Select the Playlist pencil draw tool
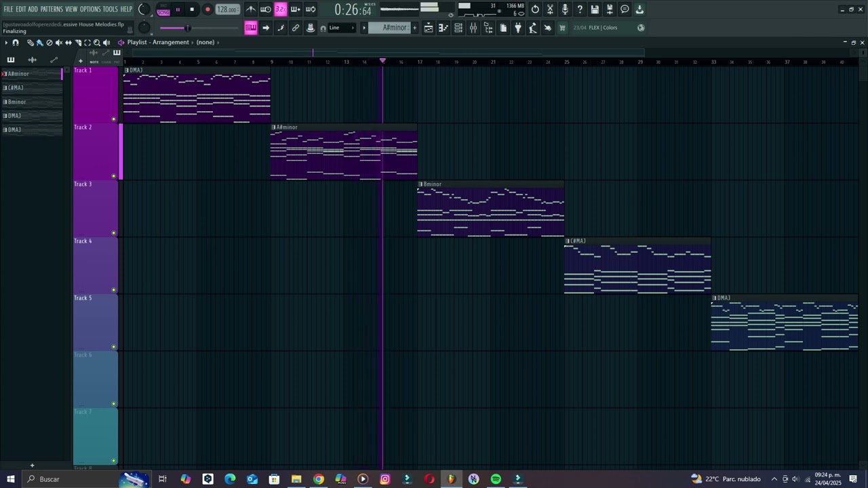The height and width of the screenshot is (488, 868). tap(30, 43)
